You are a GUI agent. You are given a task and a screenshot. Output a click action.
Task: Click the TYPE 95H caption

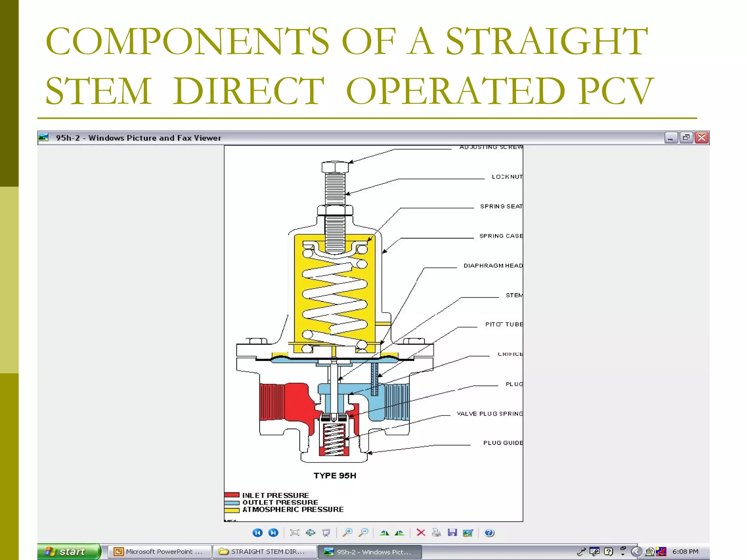pos(335,476)
